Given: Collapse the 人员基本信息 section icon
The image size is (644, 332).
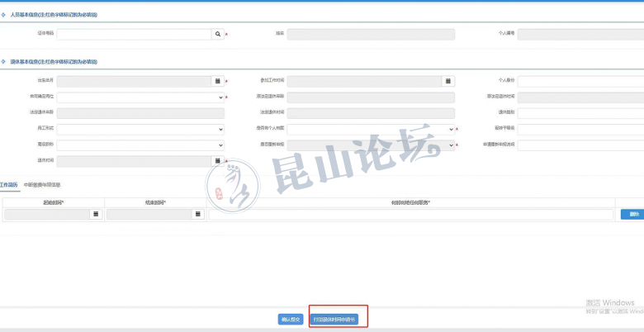Looking at the screenshot, I should point(4,15).
